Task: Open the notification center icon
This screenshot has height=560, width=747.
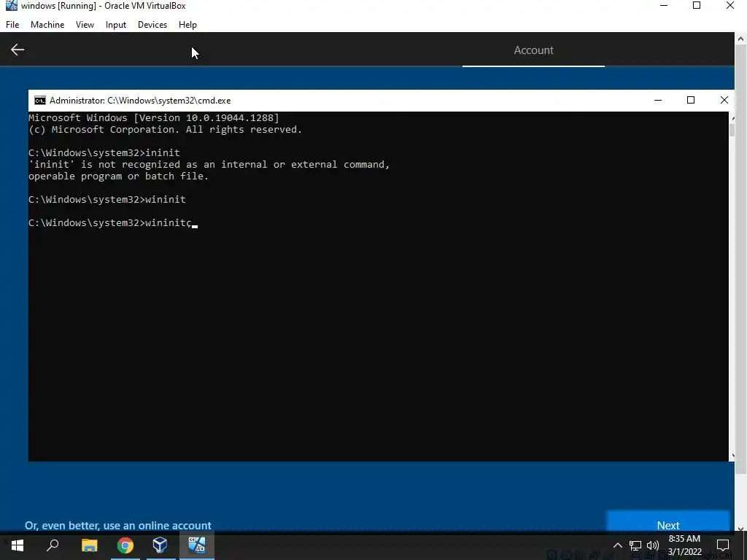Action: [723, 545]
